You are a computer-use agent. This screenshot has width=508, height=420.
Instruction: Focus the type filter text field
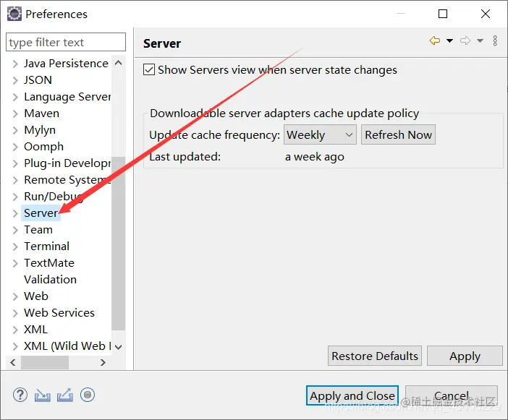pyautogui.click(x=66, y=42)
